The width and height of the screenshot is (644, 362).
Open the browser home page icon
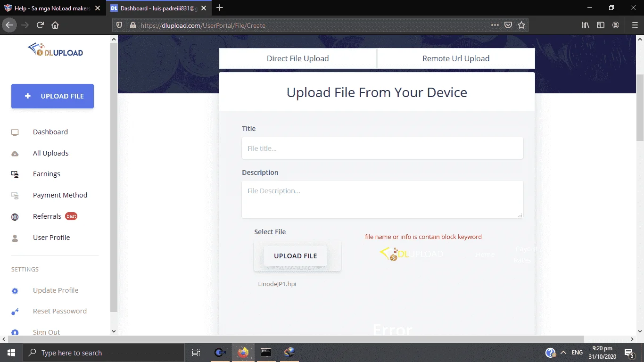pos(55,25)
